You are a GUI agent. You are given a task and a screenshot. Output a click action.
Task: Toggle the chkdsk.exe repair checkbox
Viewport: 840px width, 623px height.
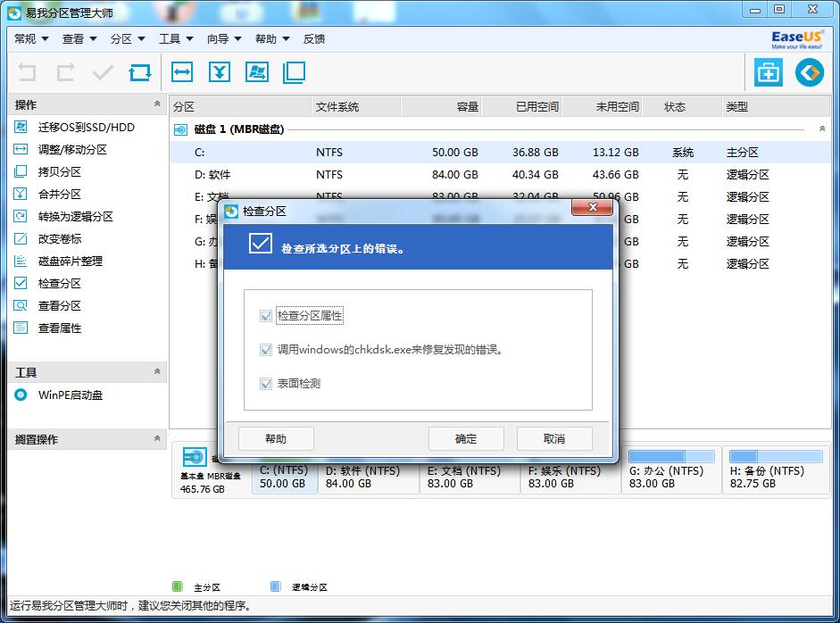pos(266,350)
